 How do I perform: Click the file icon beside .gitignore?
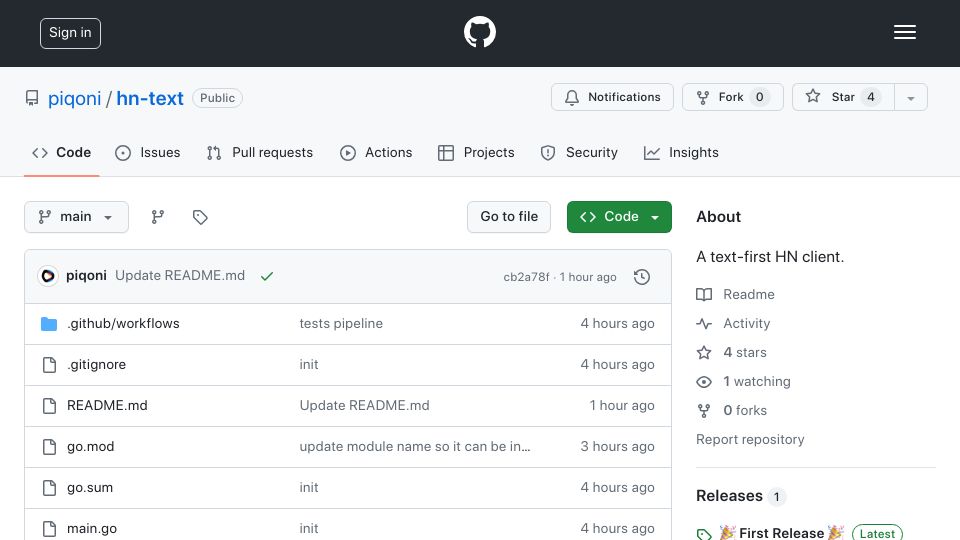[50, 365]
